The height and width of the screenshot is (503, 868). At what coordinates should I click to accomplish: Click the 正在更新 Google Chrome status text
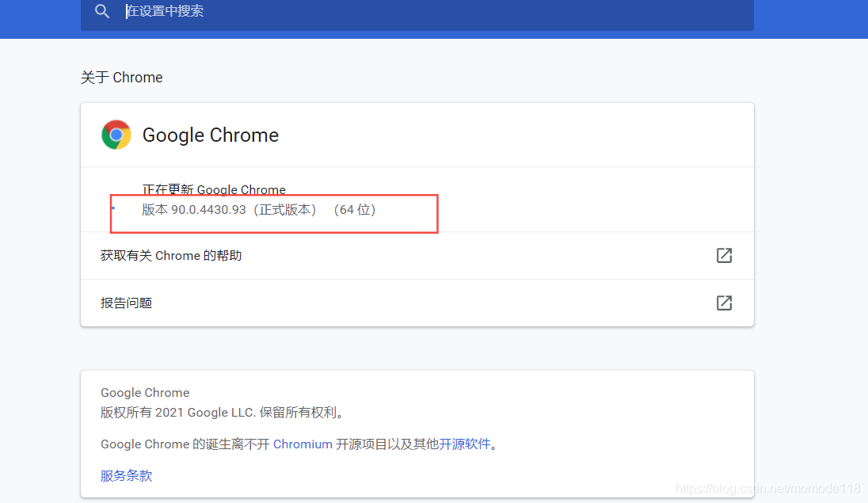pos(214,189)
